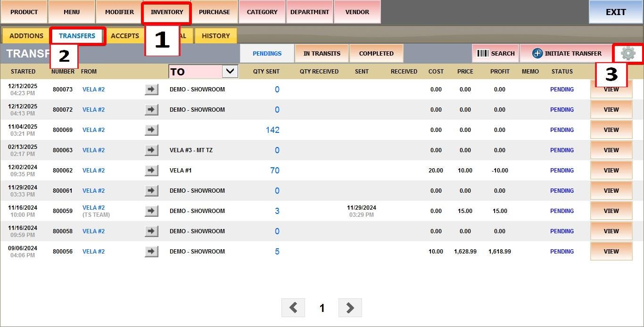Click arrow icon for transfer 800073
The height and width of the screenshot is (327, 644).
[151, 90]
